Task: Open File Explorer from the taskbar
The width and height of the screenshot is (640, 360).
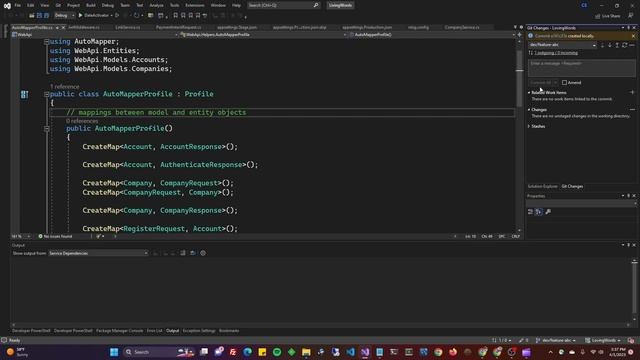Action: coord(306,352)
